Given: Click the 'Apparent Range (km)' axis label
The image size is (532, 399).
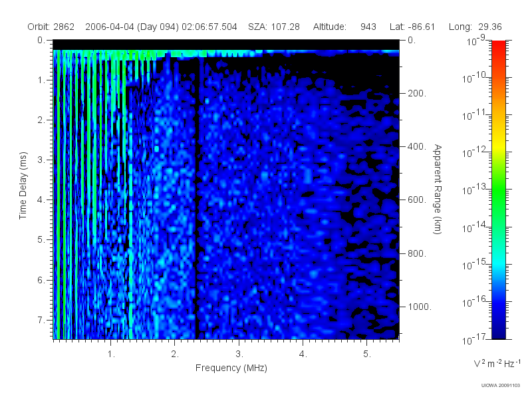Looking at the screenshot, I should click(x=438, y=189).
